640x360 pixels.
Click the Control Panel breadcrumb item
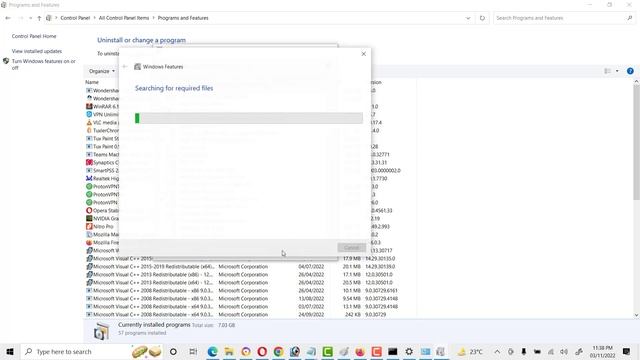(75, 18)
